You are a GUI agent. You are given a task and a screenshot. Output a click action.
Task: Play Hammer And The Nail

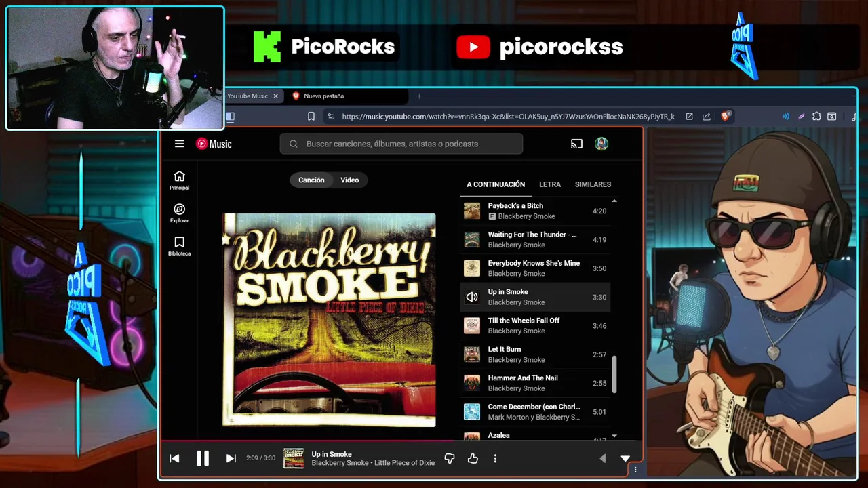[x=535, y=383]
